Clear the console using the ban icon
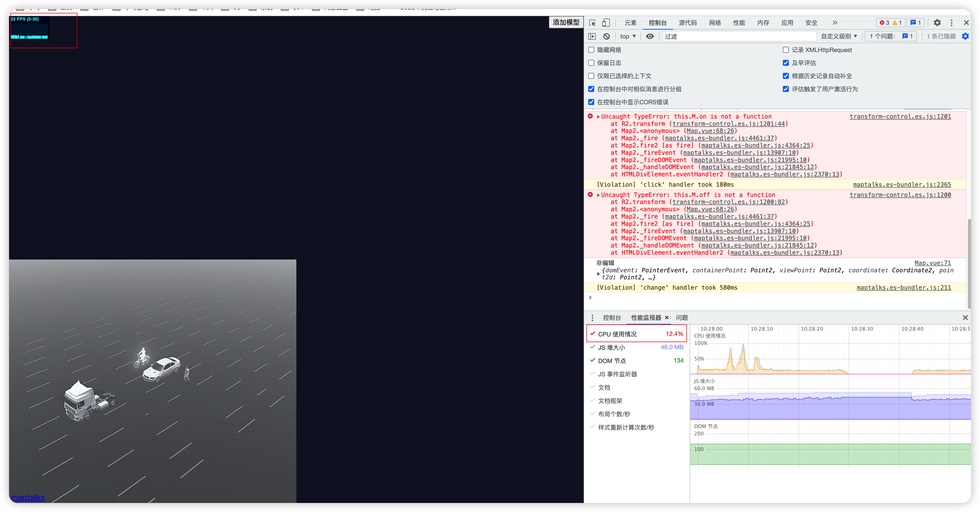Image resolution: width=980 pixels, height=512 pixels. (x=606, y=36)
